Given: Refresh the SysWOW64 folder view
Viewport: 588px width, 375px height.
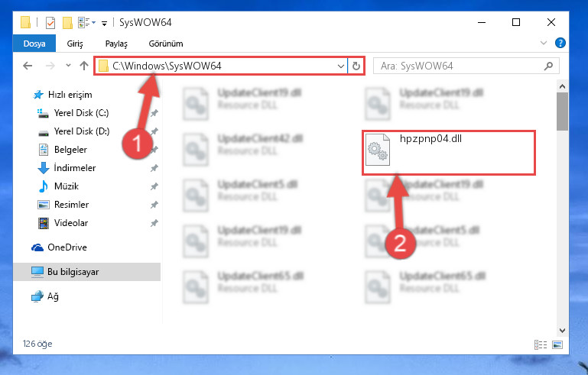Looking at the screenshot, I should 356,66.
